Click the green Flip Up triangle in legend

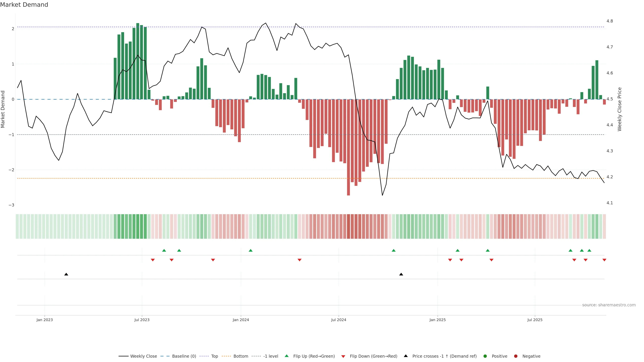(286, 356)
